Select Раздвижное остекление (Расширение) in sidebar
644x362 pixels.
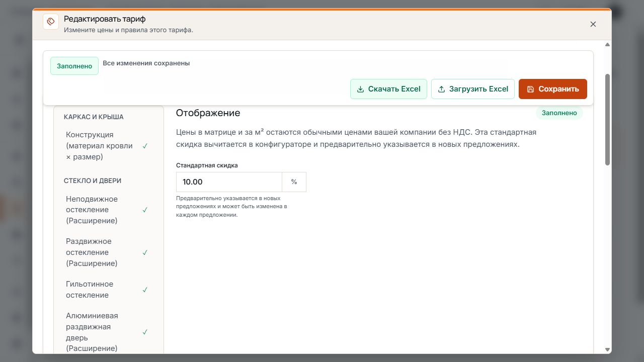tap(109, 252)
